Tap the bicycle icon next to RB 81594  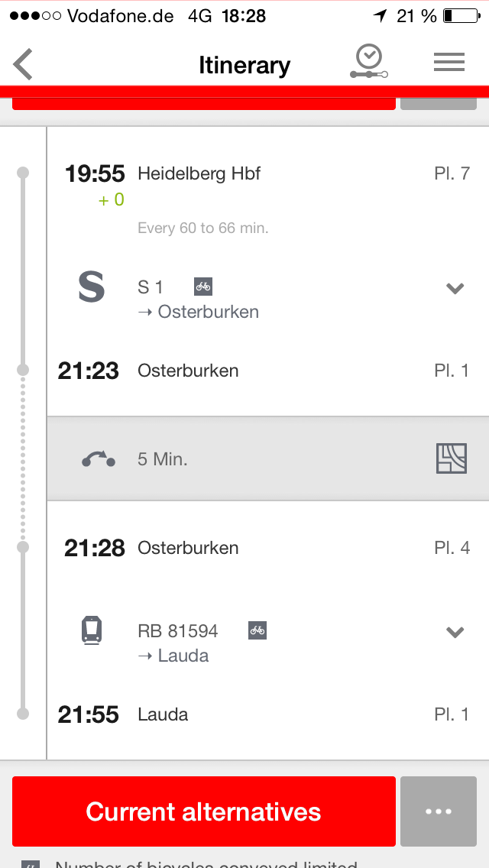click(x=257, y=630)
